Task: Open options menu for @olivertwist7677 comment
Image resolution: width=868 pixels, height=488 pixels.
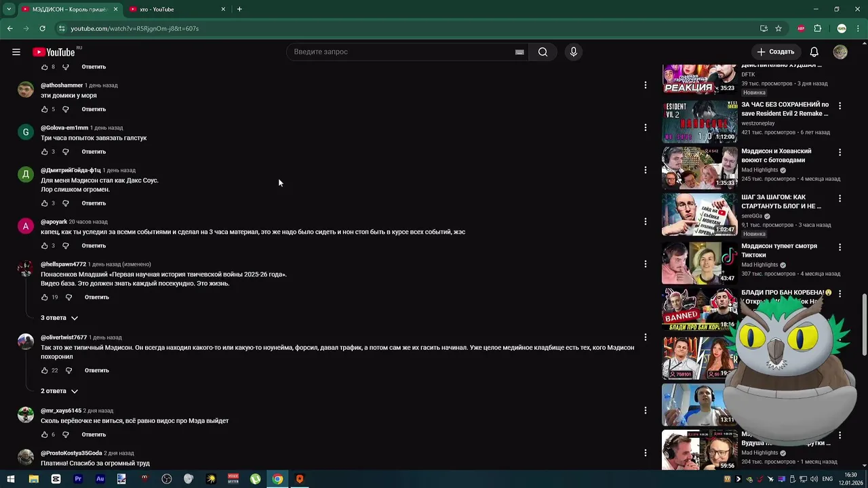Action: tap(646, 338)
